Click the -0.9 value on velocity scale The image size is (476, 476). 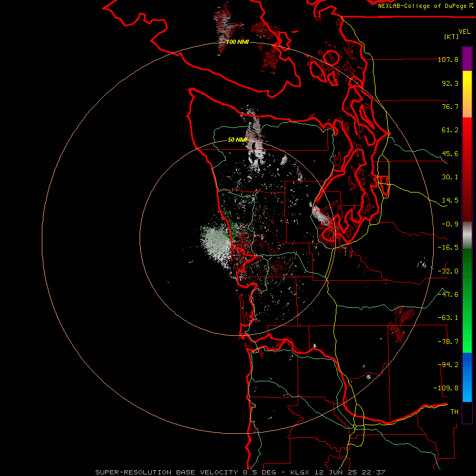[450, 224]
